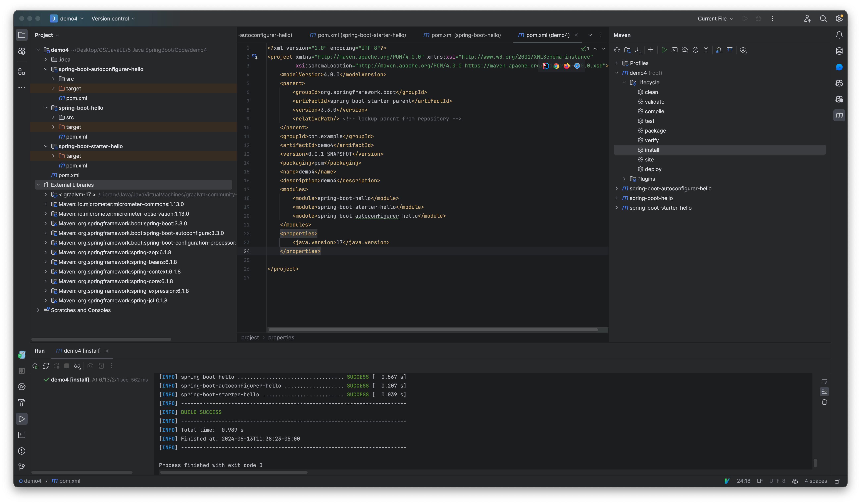Reload all Maven projects
Image resolution: width=861 pixels, height=504 pixels.
[617, 50]
